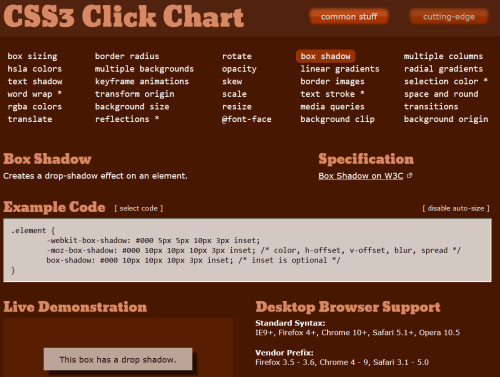
Task: Open the skew entry
Action: click(232, 81)
